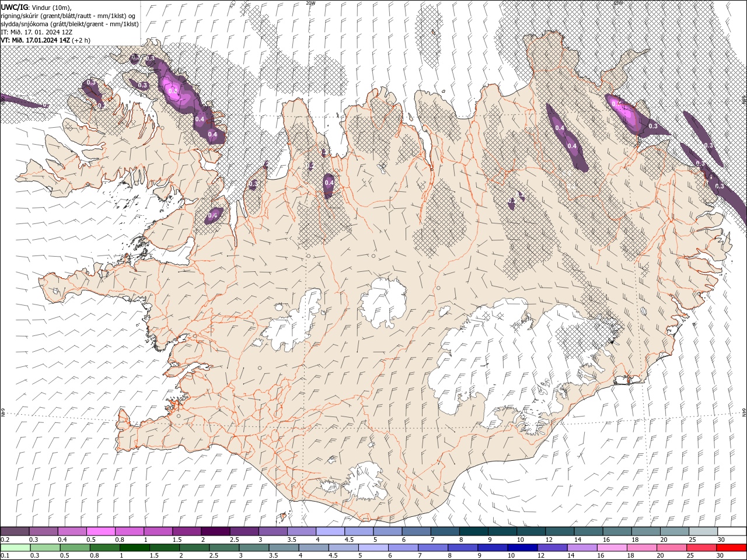Click upper legend swatch between 4 and 4.5

pos(330,531)
